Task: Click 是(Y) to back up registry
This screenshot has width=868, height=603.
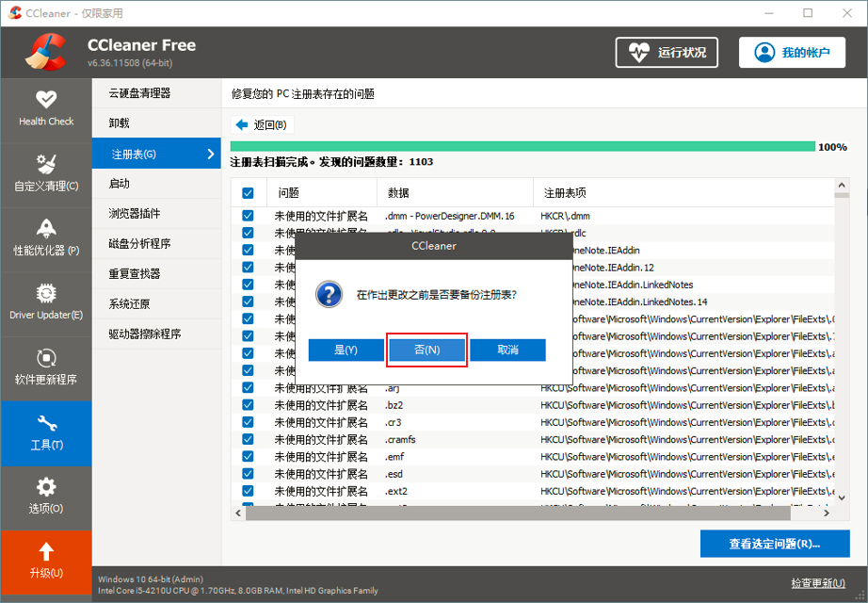Action: pyautogui.click(x=346, y=350)
